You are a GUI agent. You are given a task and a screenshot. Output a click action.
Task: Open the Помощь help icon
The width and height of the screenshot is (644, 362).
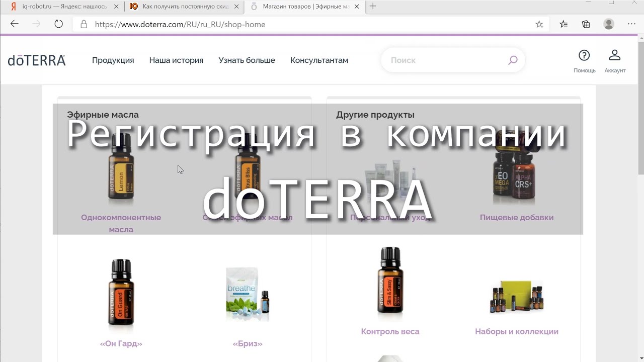(x=584, y=61)
